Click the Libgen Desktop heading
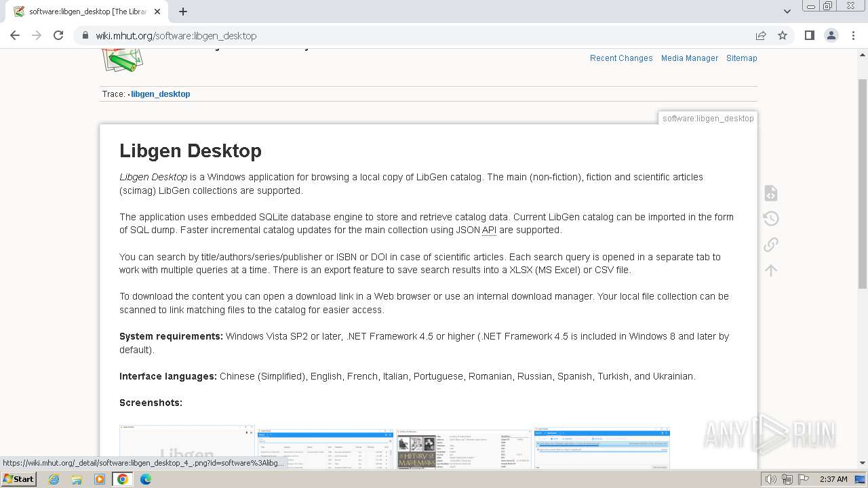868x488 pixels. tap(191, 151)
